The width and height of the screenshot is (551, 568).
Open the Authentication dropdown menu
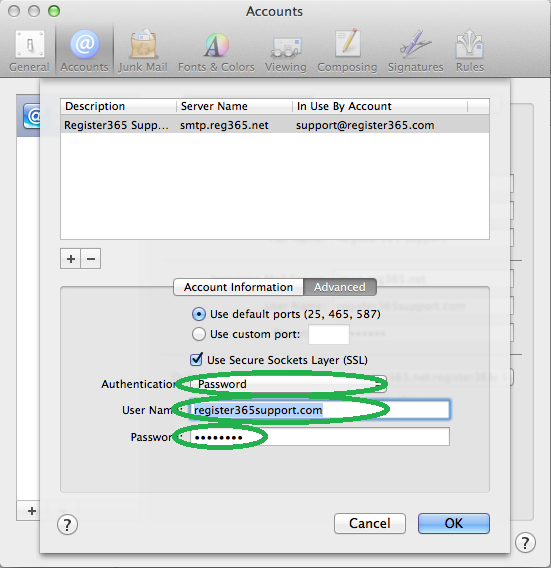[288, 384]
